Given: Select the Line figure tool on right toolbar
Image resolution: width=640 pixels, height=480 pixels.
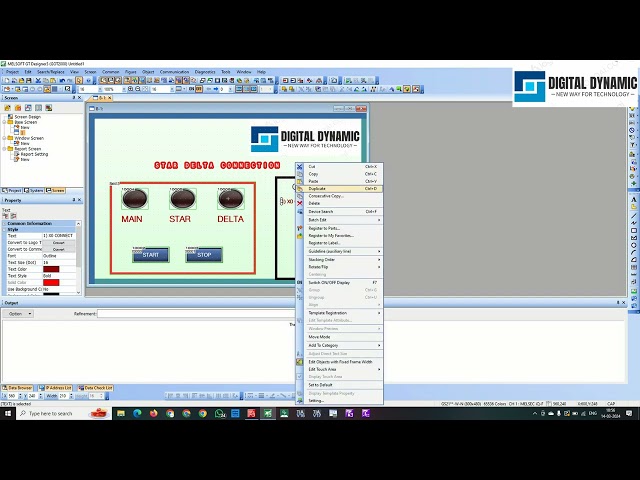Looking at the screenshot, I should (633, 216).
